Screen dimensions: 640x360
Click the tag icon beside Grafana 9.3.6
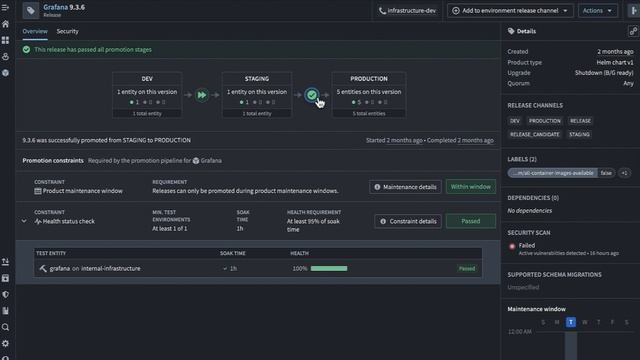(x=31, y=10)
